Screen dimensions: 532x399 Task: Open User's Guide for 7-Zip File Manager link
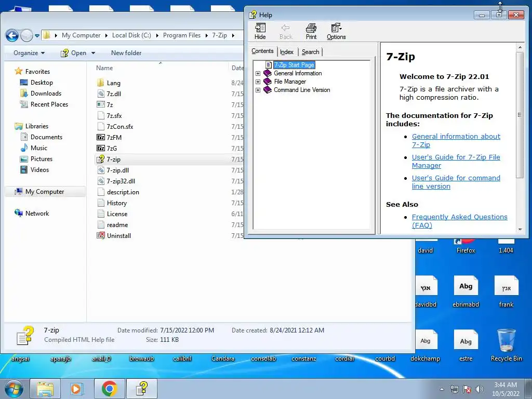456,161
